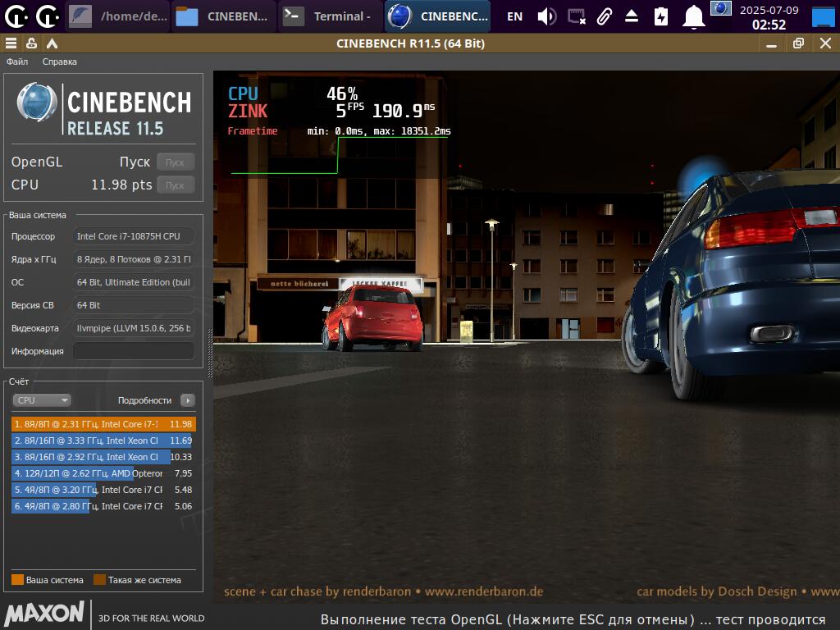Open the paperclip clipboard tray icon
840x630 pixels.
(x=605, y=16)
